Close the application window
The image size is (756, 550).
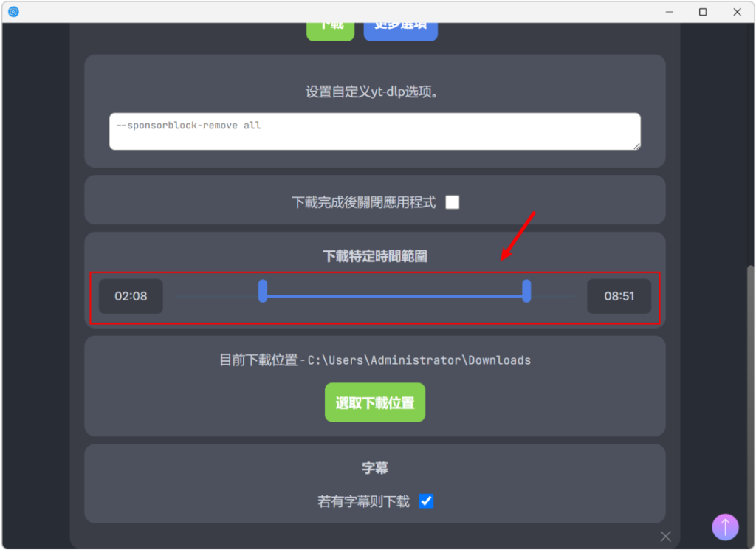click(x=737, y=12)
